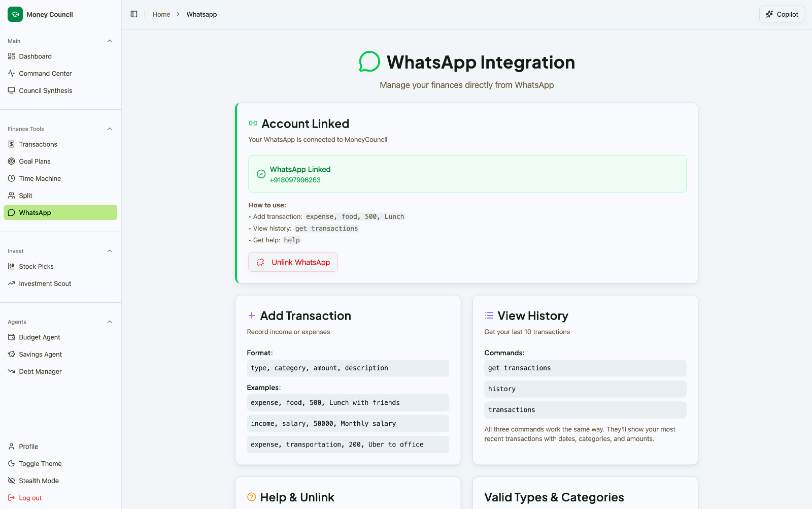Click the Unlink WhatsApp button
The width and height of the screenshot is (812, 509).
point(293,262)
